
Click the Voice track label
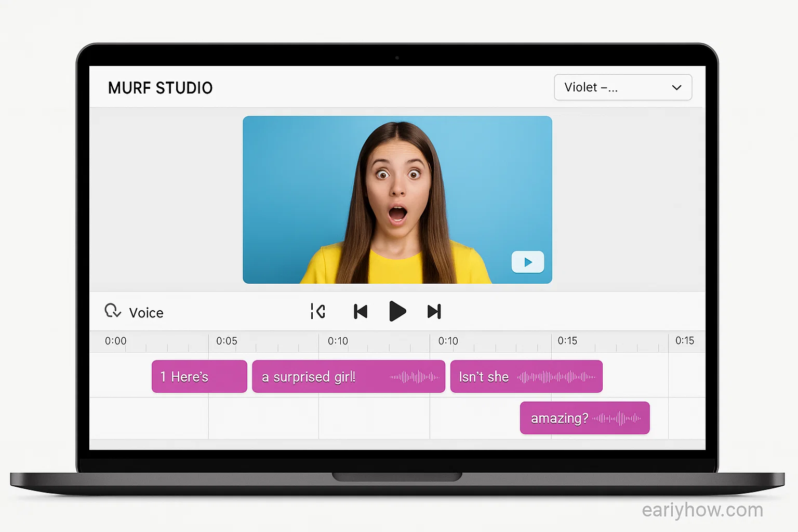(146, 313)
